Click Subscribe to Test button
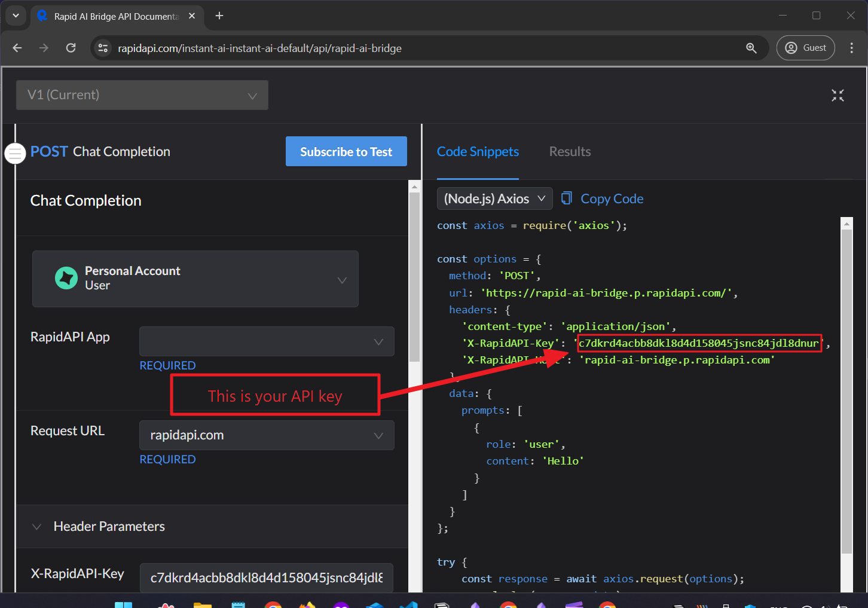This screenshot has width=868, height=608. tap(346, 152)
